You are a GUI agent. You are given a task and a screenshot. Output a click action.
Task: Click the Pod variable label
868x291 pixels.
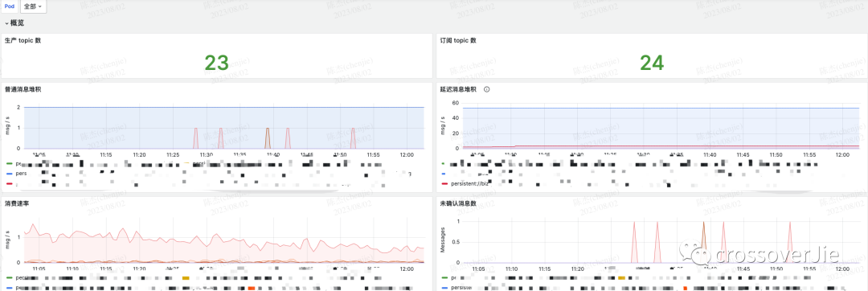coord(10,6)
